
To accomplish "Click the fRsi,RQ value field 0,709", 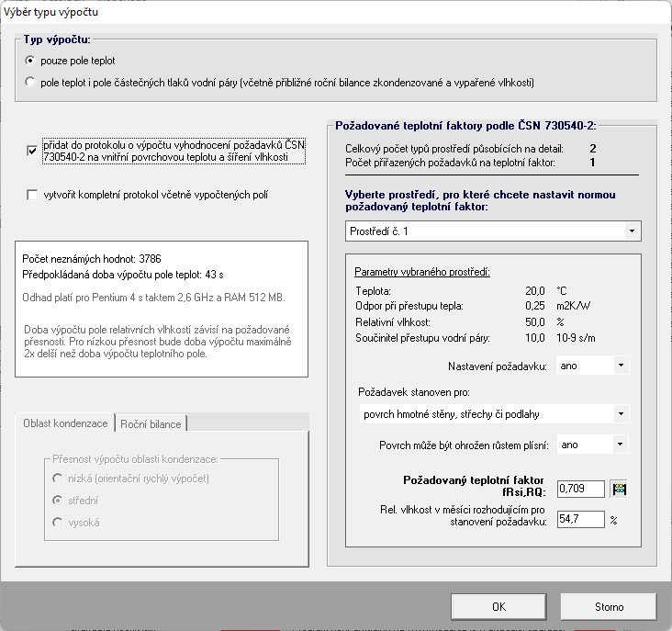I will pos(581,489).
